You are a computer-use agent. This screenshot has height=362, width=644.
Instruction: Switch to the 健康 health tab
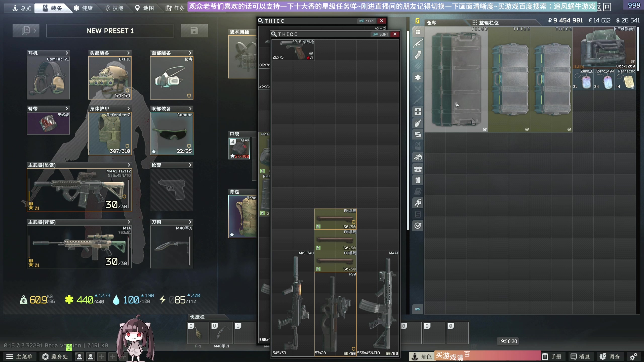pos(84,8)
